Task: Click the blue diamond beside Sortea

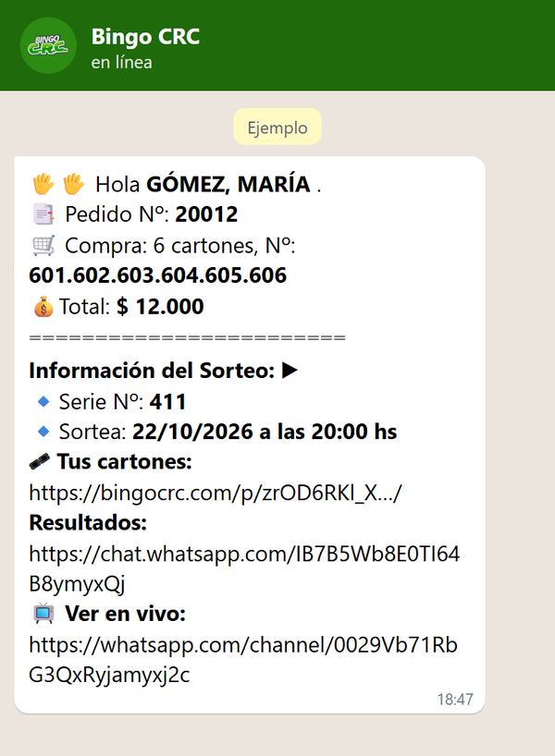Action: pos(43,431)
